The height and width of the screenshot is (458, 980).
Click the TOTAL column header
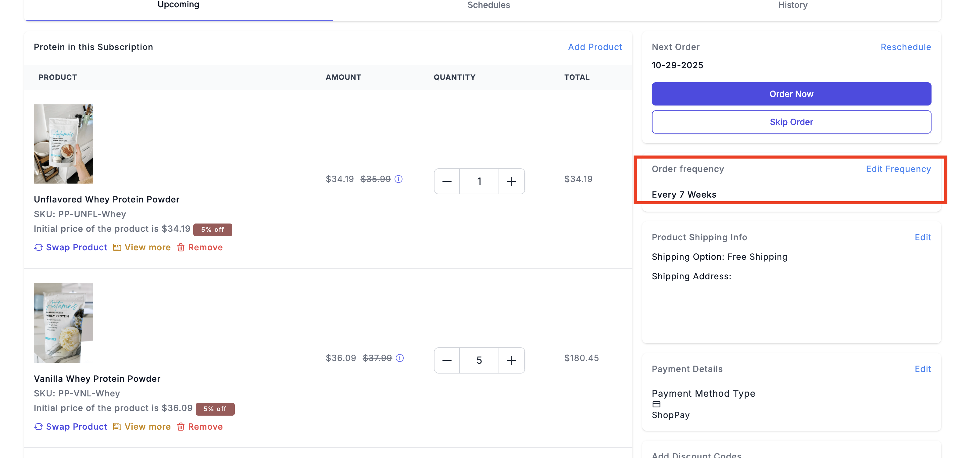pyautogui.click(x=577, y=77)
